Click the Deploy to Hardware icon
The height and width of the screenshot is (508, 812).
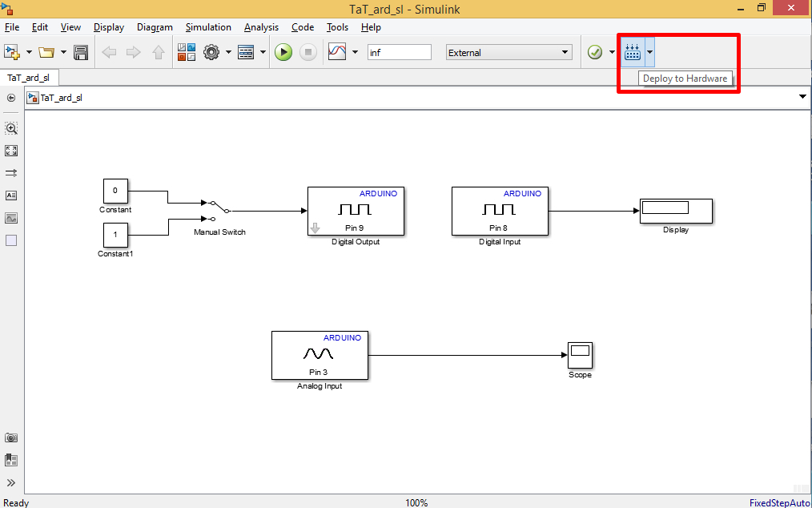coord(633,52)
